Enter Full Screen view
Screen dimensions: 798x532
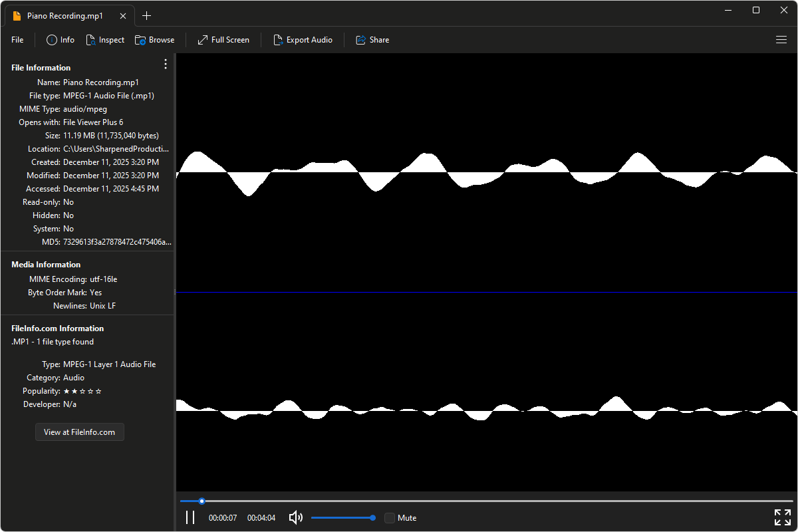pyautogui.click(x=223, y=39)
